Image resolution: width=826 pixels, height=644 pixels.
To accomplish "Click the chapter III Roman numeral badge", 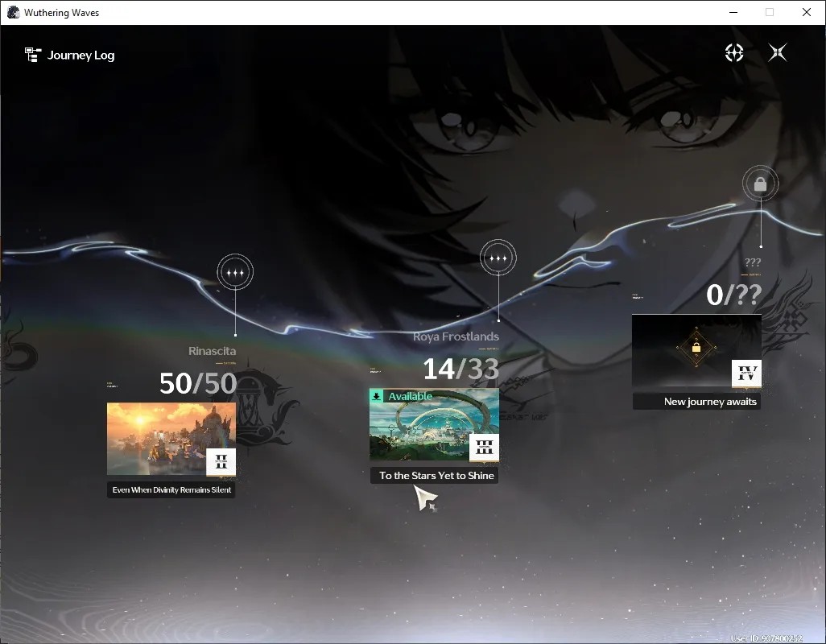I will click(484, 447).
